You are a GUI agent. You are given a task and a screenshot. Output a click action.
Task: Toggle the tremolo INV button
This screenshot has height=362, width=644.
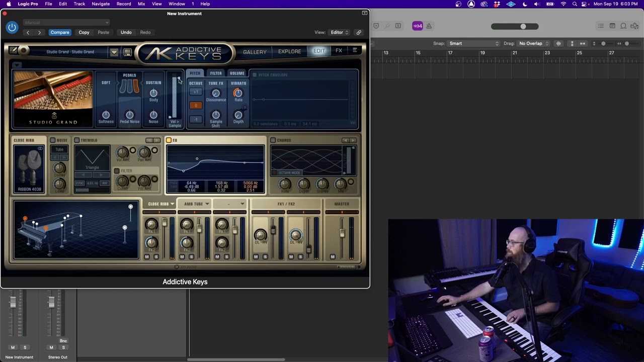coord(105,184)
